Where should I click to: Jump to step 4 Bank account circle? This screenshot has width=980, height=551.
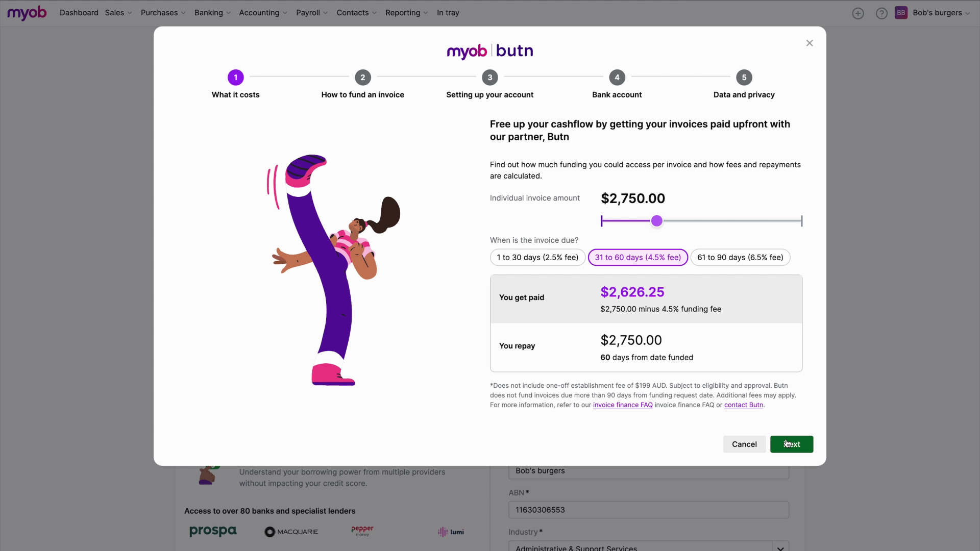617,78
